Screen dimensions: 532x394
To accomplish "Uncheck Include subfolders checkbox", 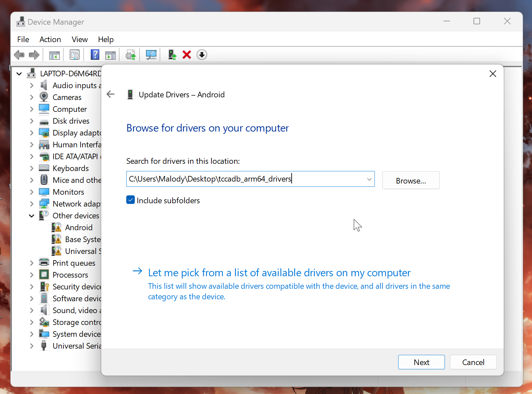I will point(131,200).
